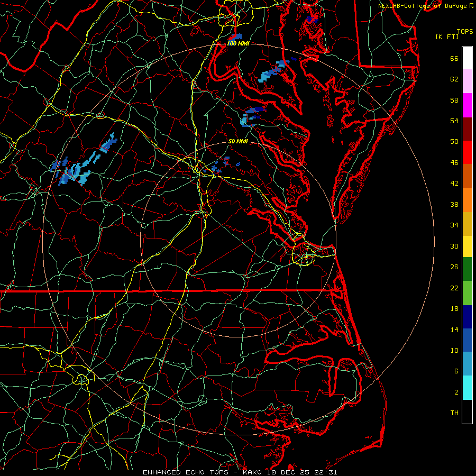This screenshot has width=476, height=476.
Task: Click the TH legend label
Action: pyautogui.click(x=454, y=413)
